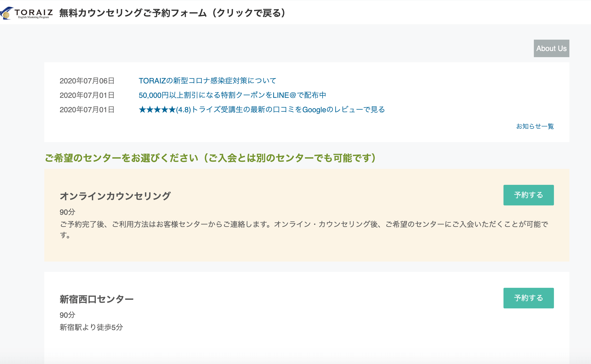Click the date beside the LINE coupon notice

tap(87, 95)
